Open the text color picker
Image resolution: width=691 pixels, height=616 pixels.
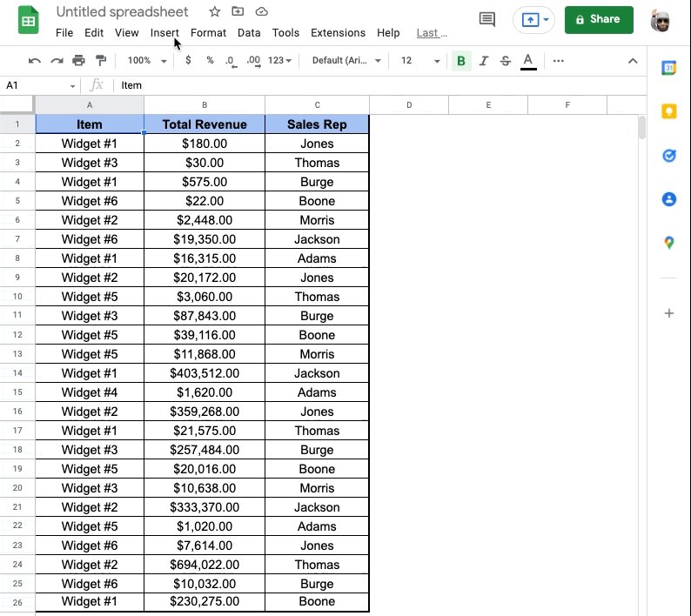tap(528, 61)
